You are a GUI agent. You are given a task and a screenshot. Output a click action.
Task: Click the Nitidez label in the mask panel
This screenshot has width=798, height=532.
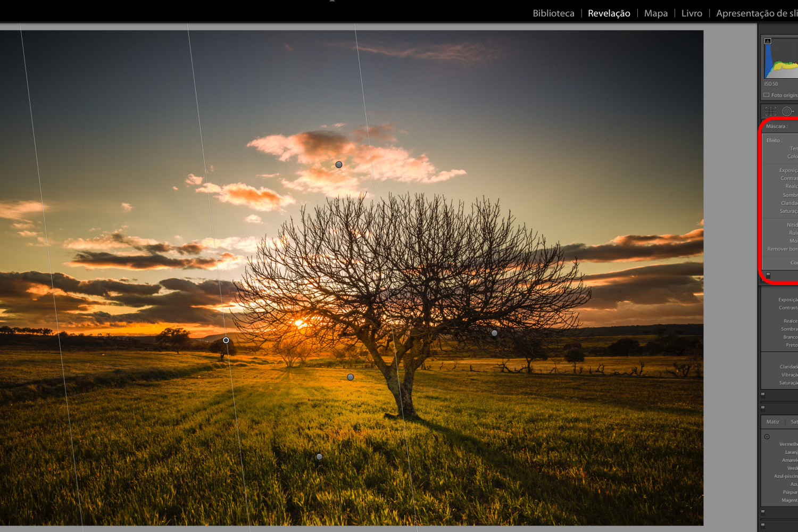click(x=792, y=225)
